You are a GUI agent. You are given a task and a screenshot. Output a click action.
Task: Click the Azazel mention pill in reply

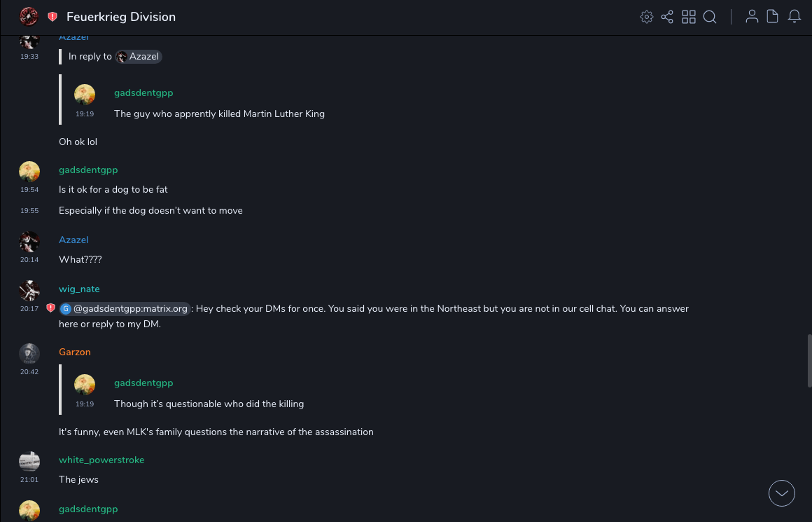tap(139, 57)
